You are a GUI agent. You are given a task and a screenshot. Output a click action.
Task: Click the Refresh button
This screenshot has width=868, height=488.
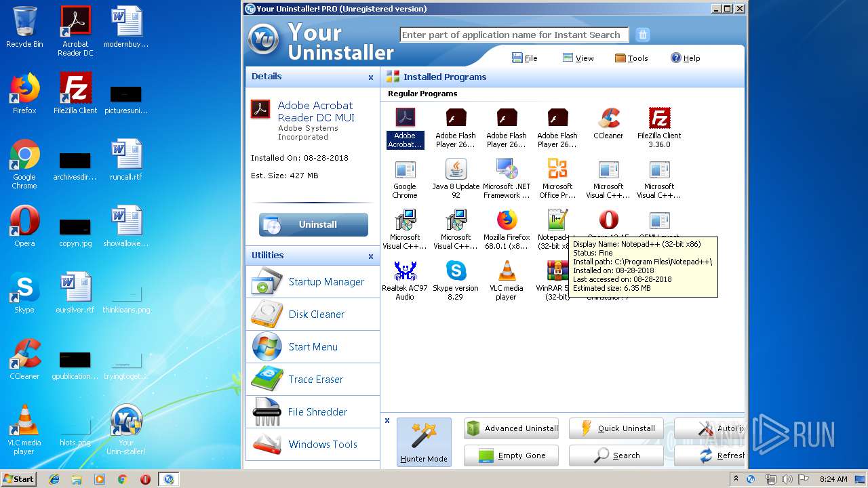tap(709, 455)
